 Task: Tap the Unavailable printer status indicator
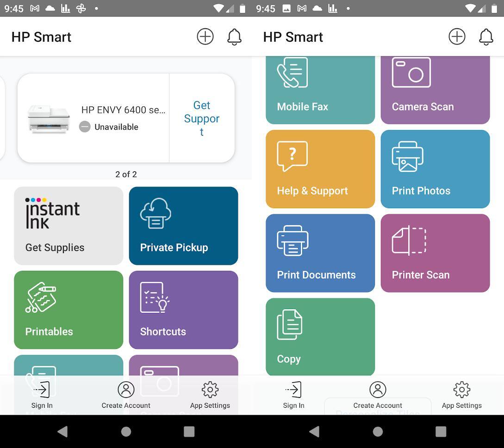tap(109, 127)
